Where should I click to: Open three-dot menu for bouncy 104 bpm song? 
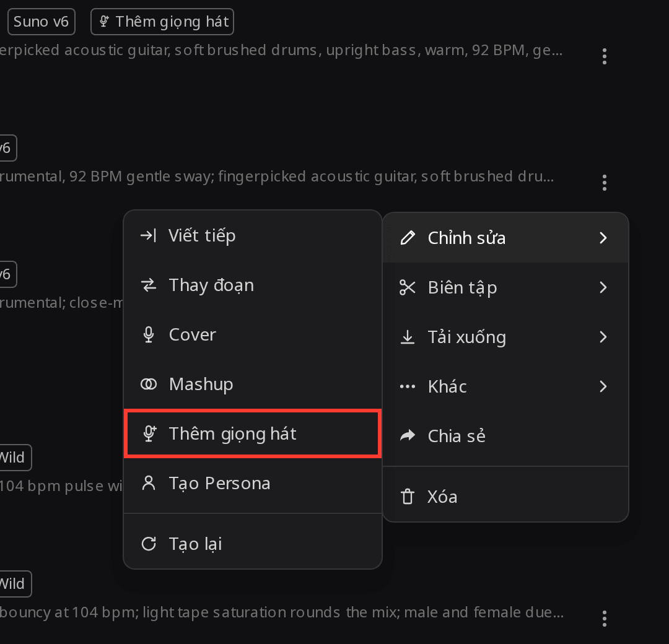point(604,619)
